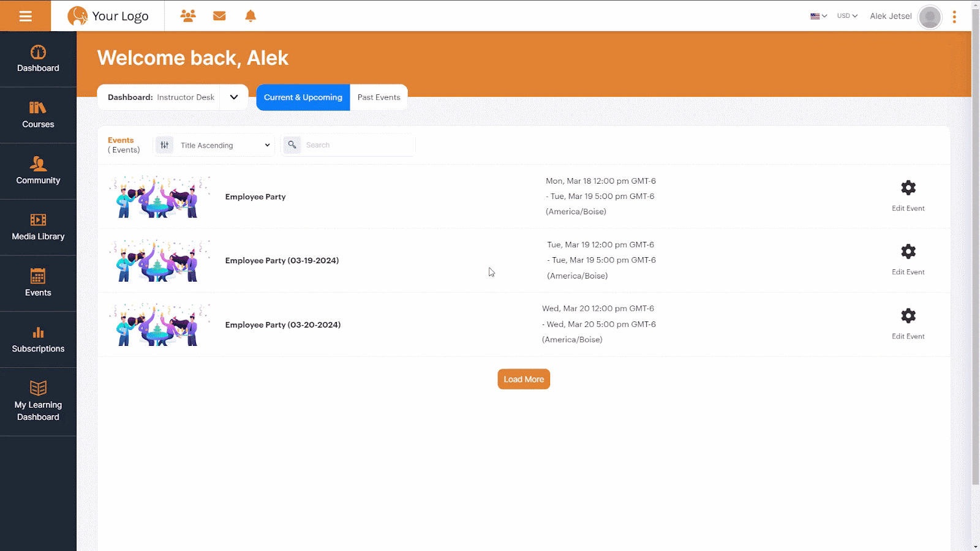Image resolution: width=980 pixels, height=551 pixels.
Task: Click the Employee Party thumbnail Mar 18
Action: click(x=160, y=197)
